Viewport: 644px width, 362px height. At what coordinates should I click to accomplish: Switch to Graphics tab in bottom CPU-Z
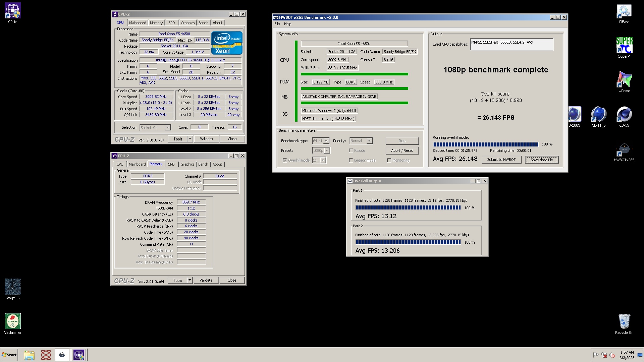point(187,164)
